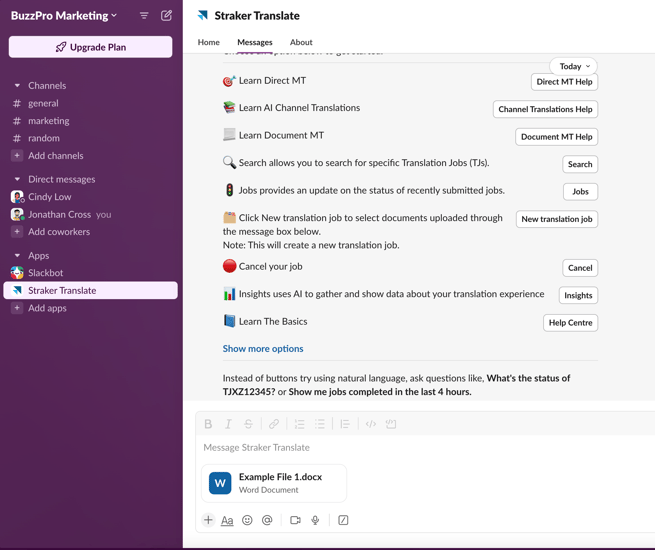Click the Insights button
655x550 pixels.
[578, 295]
